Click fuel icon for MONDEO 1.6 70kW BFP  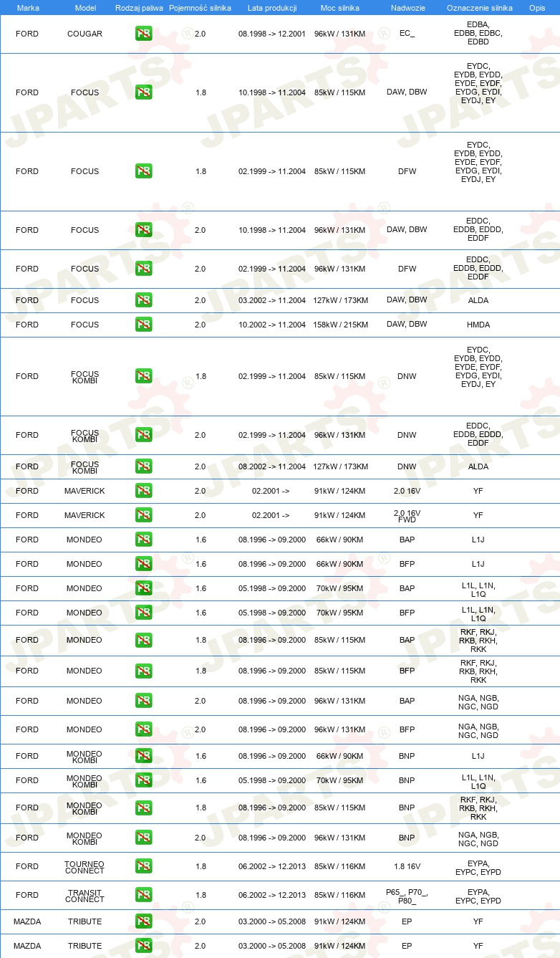(144, 613)
